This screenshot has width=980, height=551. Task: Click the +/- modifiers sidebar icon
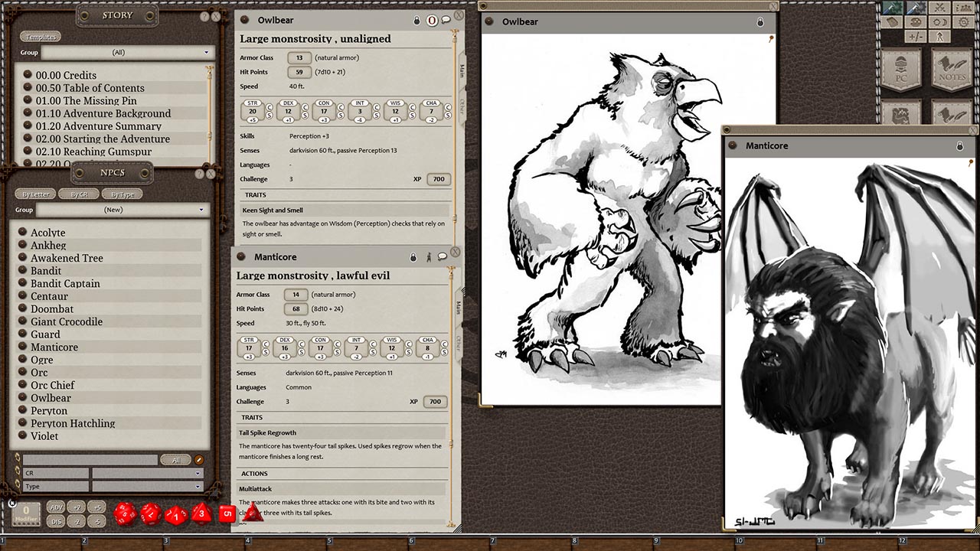click(915, 36)
